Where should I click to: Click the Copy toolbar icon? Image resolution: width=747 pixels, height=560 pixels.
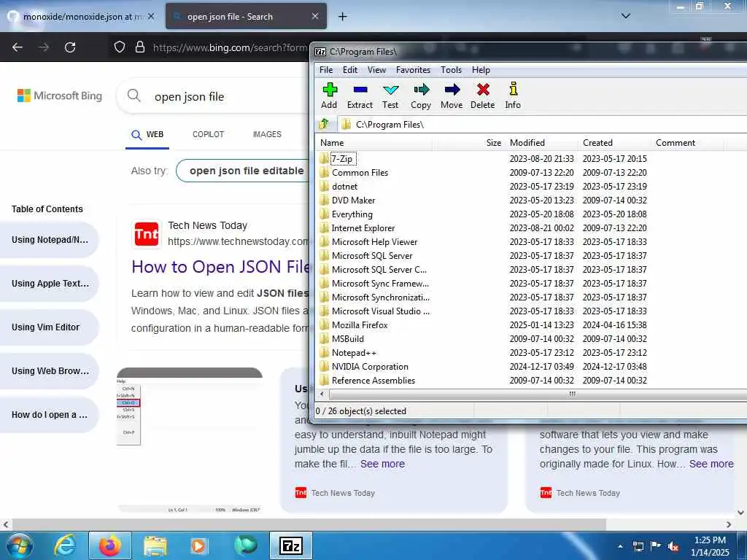421,96
